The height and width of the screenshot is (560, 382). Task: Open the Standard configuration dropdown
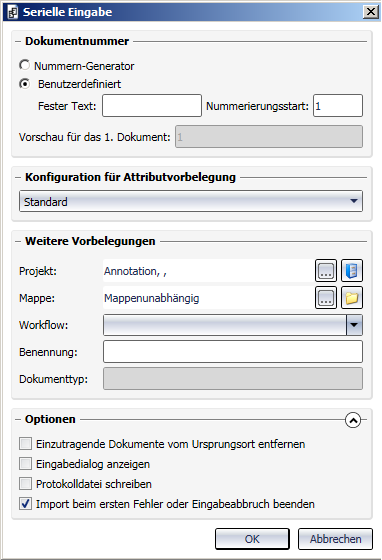(191, 201)
